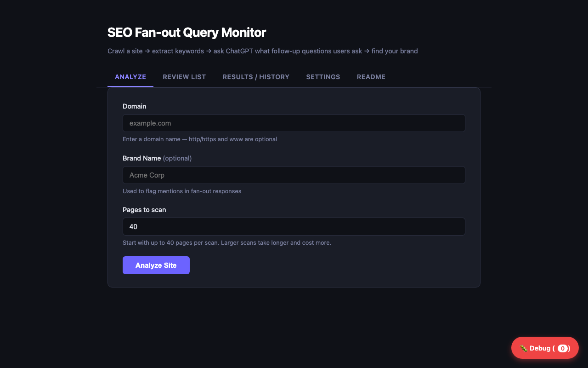Click hint 'Start with up to 40 pages'

(x=227, y=242)
